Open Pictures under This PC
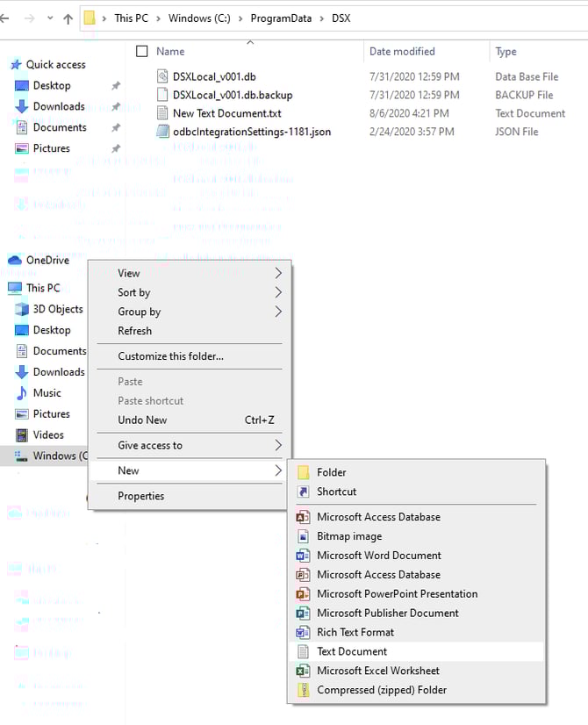Viewport: 588px width, 725px height. [51, 413]
